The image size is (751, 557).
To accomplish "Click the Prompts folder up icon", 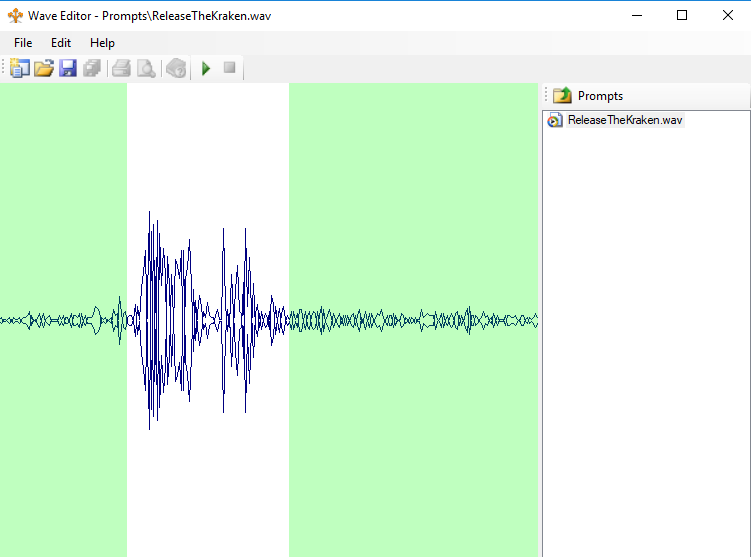I will point(562,96).
